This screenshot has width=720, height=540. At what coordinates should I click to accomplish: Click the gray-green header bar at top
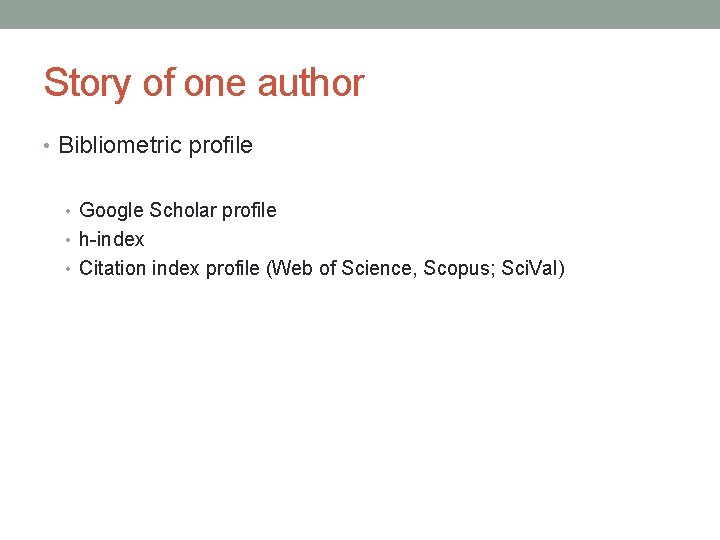(360, 14)
